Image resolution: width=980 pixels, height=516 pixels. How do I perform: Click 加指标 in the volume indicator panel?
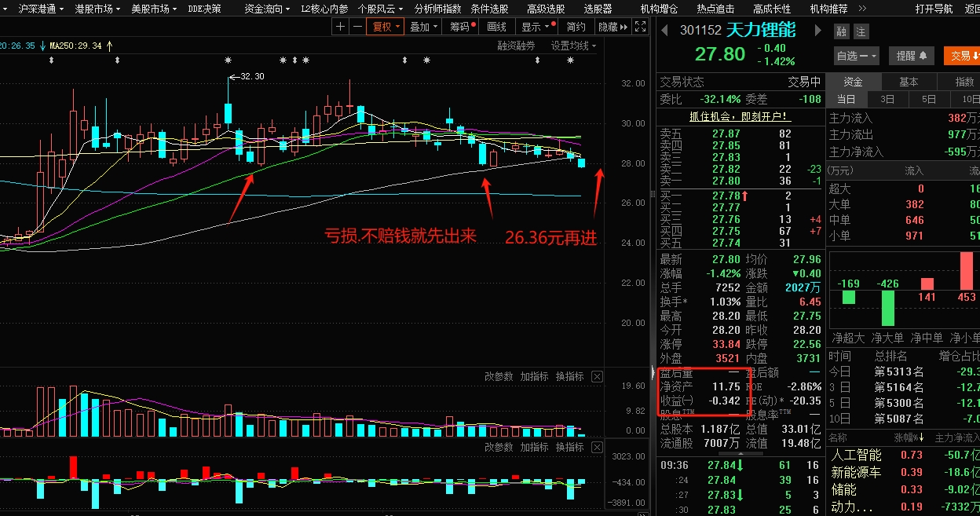click(x=534, y=377)
